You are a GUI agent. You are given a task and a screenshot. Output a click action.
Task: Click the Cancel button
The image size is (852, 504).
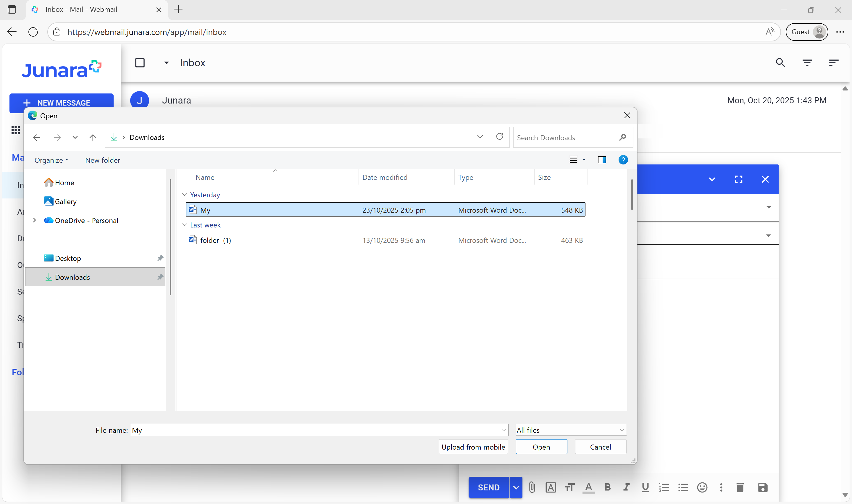tap(600, 447)
